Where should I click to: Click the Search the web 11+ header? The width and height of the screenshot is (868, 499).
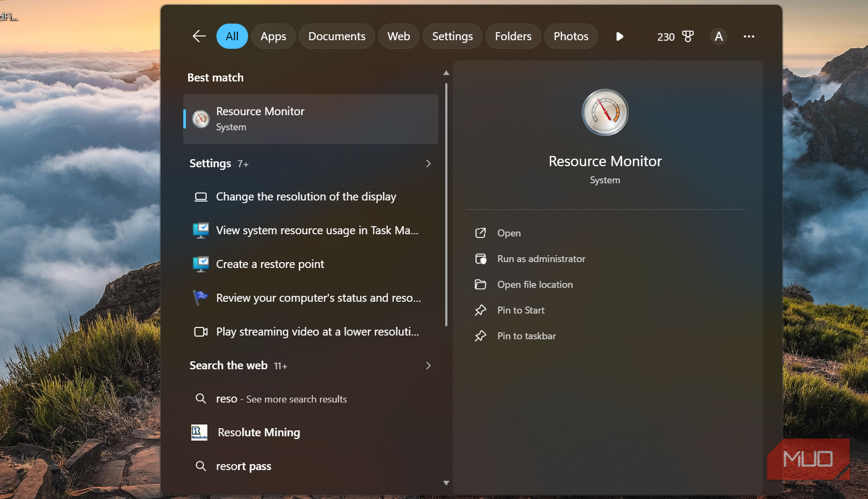238,366
